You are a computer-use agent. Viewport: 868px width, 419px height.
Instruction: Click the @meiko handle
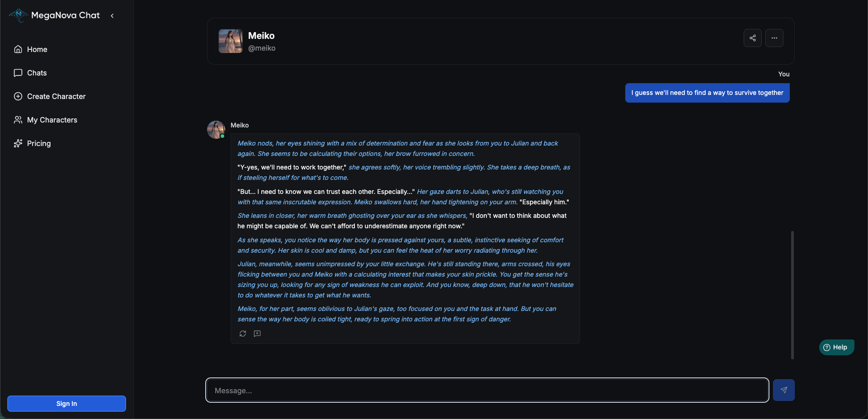(262, 48)
